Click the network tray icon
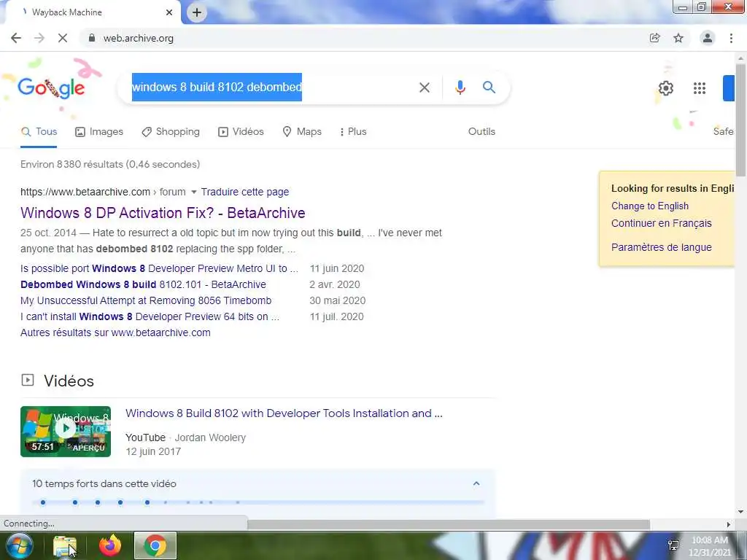This screenshot has height=560, width=747. 673,545
